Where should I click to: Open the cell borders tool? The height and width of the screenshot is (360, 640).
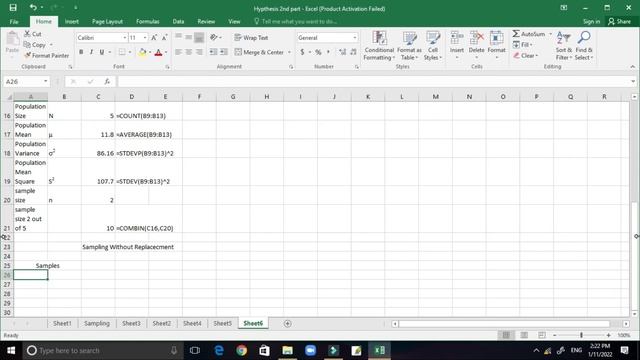click(122, 52)
